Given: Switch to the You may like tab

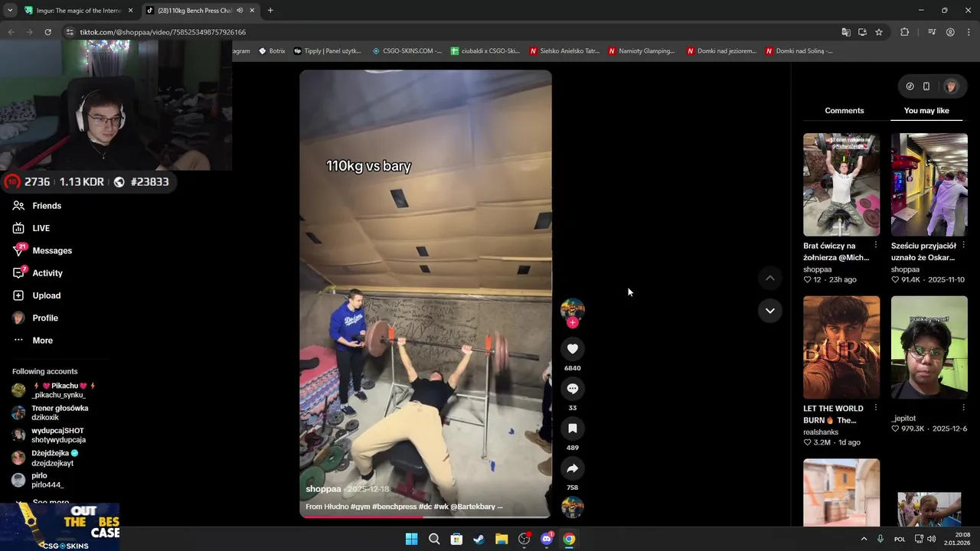Looking at the screenshot, I should point(926,111).
